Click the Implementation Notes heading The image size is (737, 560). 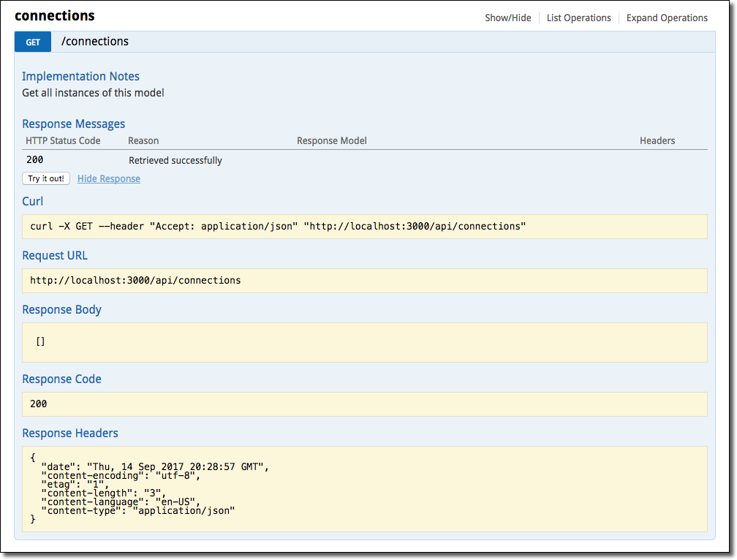click(81, 76)
